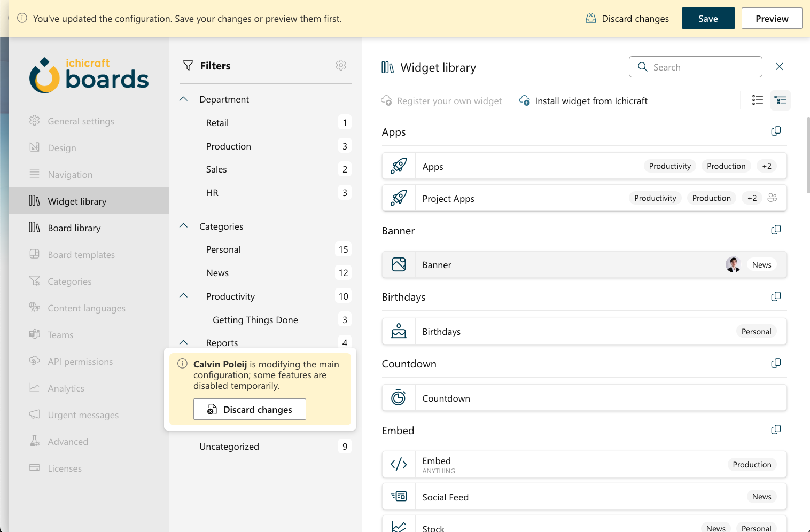
Task: Copy the Apps widget group icon
Action: pyautogui.click(x=776, y=131)
